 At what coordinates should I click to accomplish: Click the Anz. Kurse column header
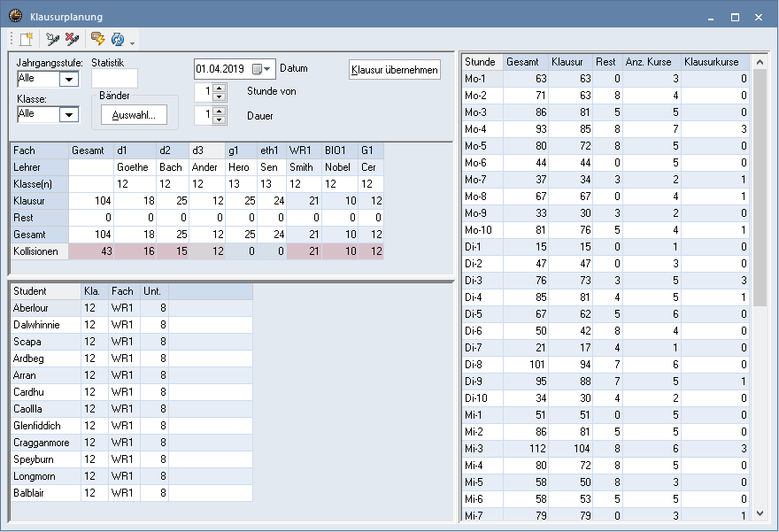tap(652, 62)
